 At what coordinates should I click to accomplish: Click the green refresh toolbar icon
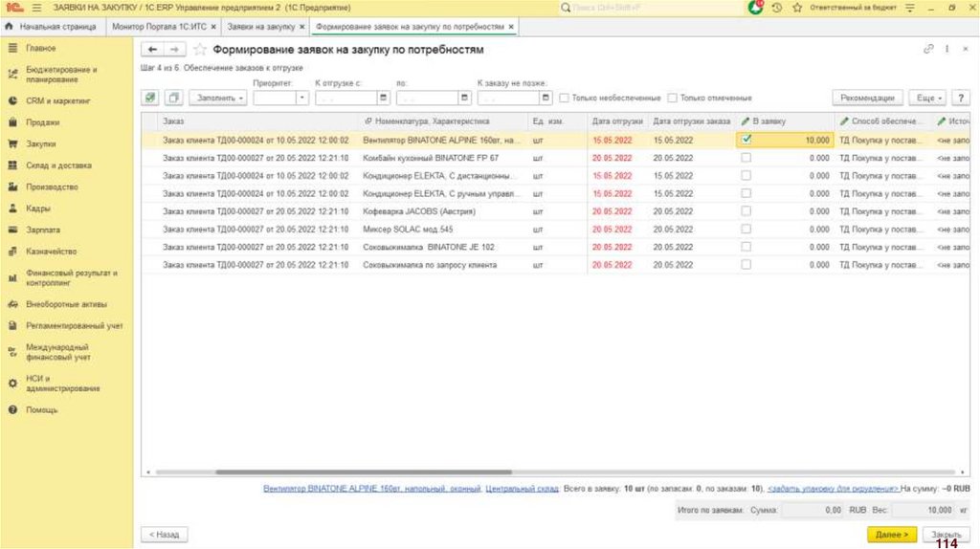pos(150,98)
